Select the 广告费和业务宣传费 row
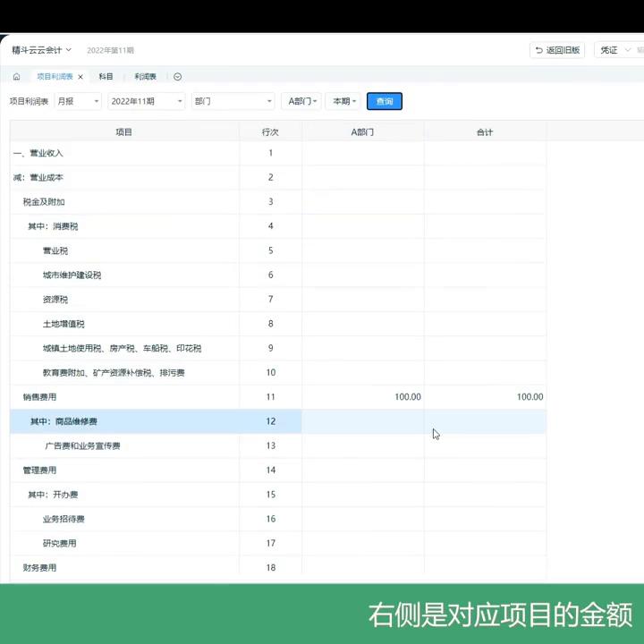 (278, 445)
